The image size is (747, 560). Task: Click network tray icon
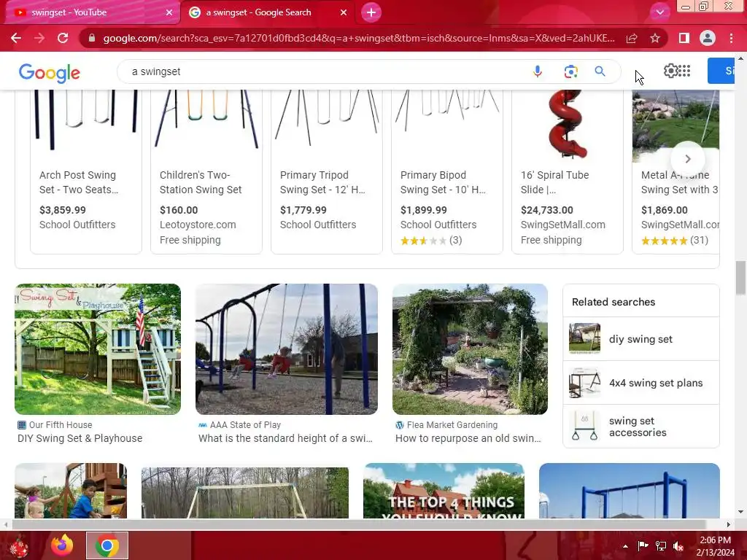(x=661, y=545)
